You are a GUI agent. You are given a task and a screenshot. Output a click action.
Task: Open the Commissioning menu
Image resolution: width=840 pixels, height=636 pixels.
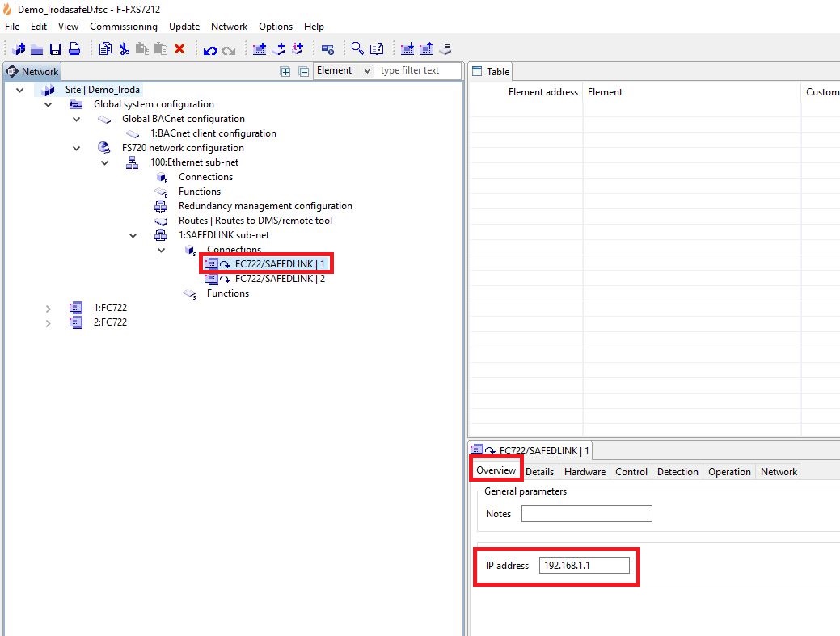pyautogui.click(x=124, y=27)
